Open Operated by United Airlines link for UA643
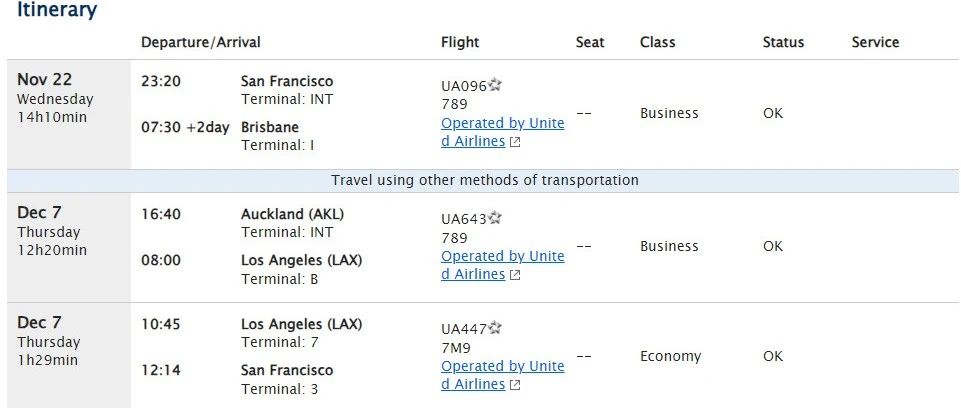The width and height of the screenshot is (961, 408). (503, 265)
